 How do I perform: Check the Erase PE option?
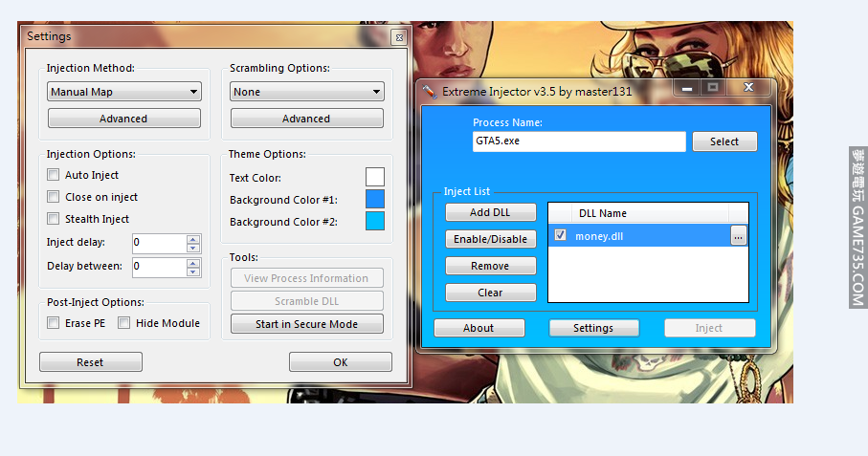click(54, 323)
